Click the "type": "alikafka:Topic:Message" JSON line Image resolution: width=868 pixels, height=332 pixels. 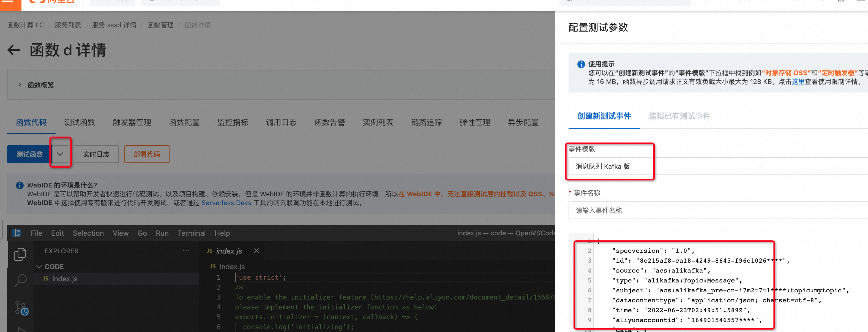677,281
